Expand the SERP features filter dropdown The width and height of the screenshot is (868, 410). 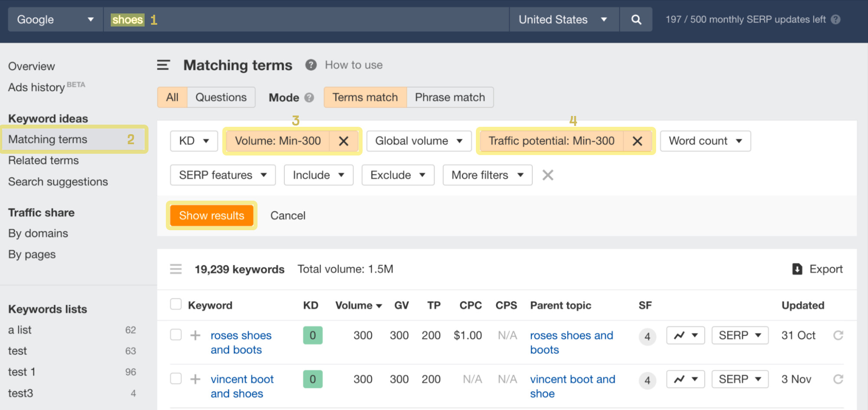(x=222, y=175)
